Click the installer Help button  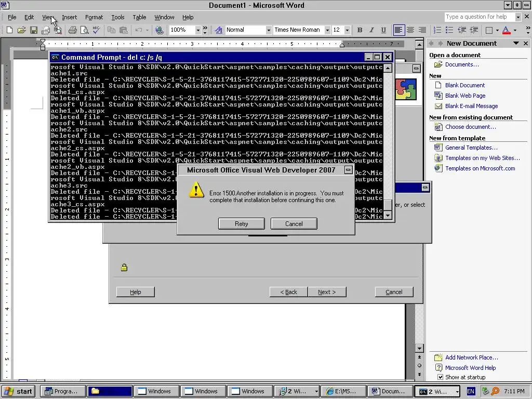point(136,292)
